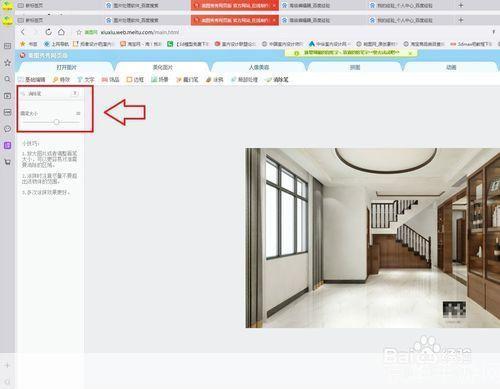Open the browser menu arrow at toolbar end
Image resolution: width=500 pixels, height=389 pixels.
[x=494, y=32]
